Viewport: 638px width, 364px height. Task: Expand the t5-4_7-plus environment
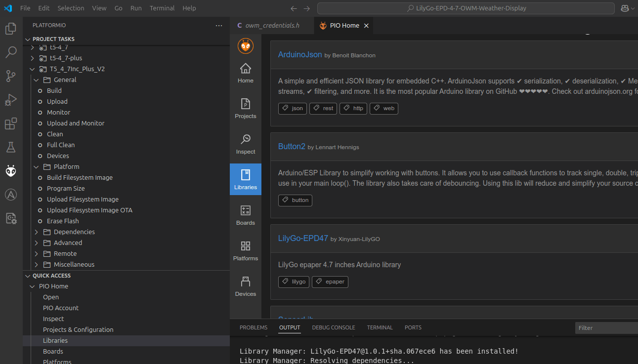coord(33,58)
